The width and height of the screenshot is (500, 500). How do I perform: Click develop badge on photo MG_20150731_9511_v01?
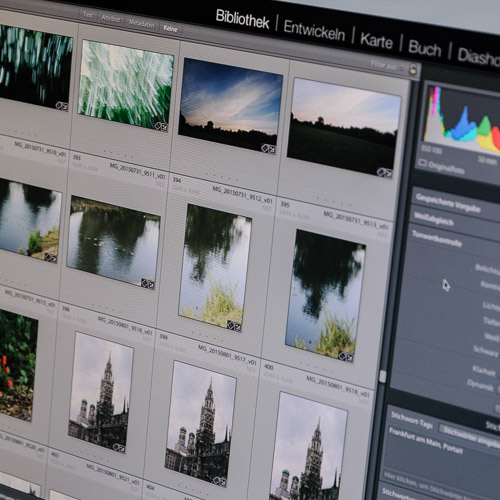click(151, 285)
